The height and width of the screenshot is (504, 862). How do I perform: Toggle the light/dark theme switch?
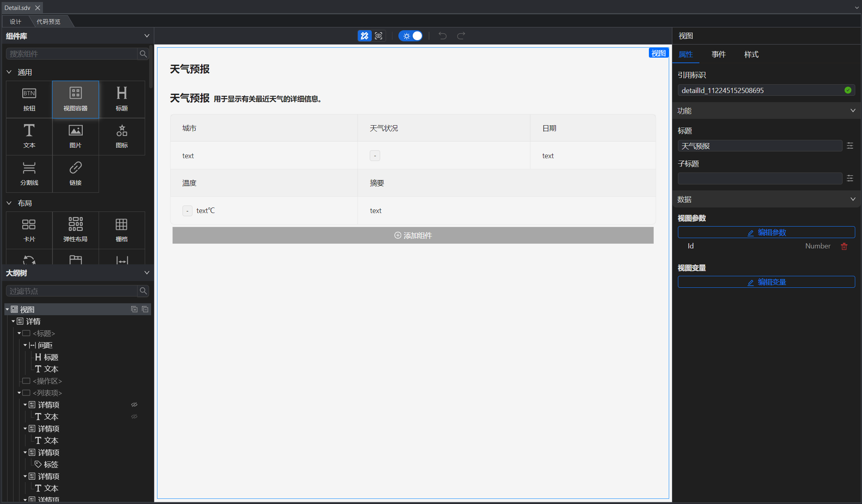(x=411, y=36)
